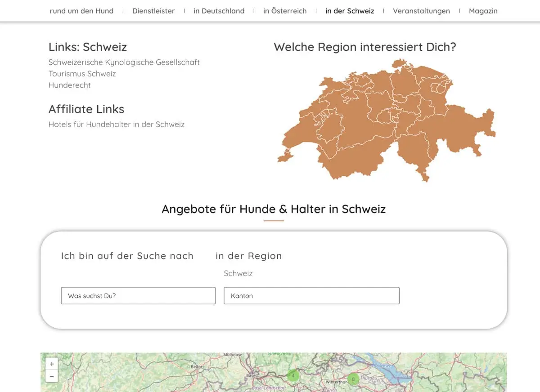540x392 pixels.
Task: Visit 'Hotels für Hundehalter in der Schweiz' link
Action: point(116,125)
